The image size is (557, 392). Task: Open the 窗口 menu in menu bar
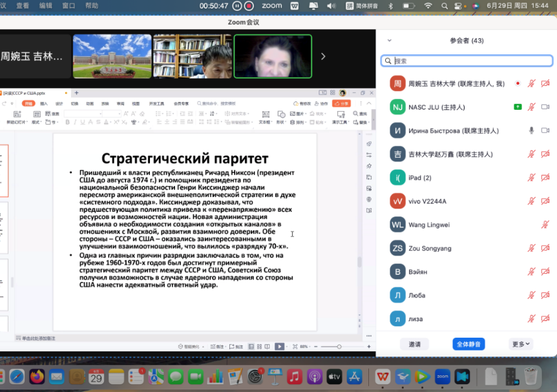click(68, 6)
